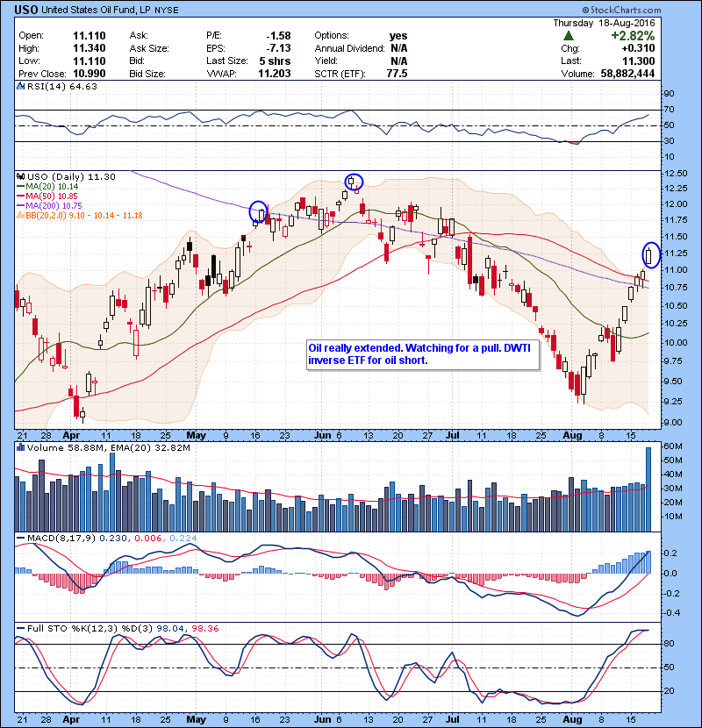Select the Low row value 11.110
Image resolution: width=702 pixels, height=728 pixels.
tap(90, 61)
